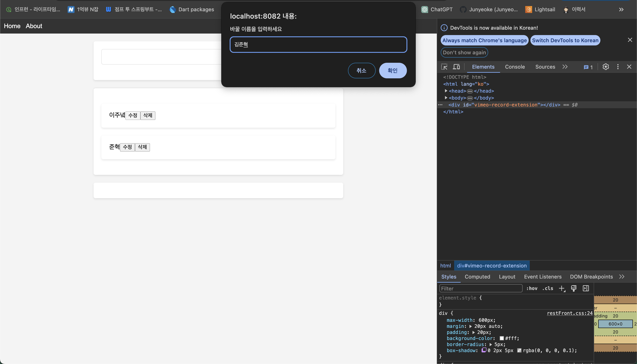The width and height of the screenshot is (637, 364).
Task: Toggle the computed styles sidebar icon
Action: pos(586,288)
